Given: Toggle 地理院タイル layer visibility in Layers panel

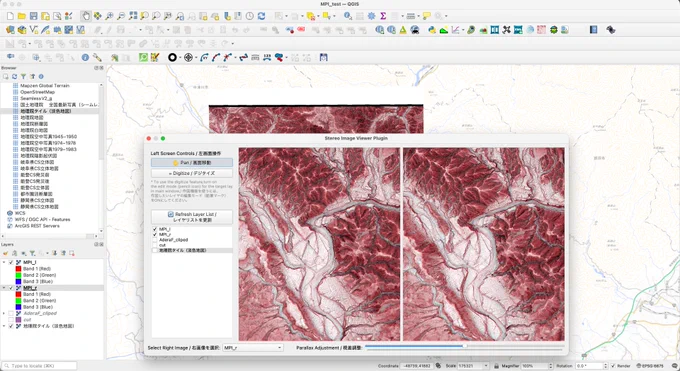Looking at the screenshot, I should [11, 326].
